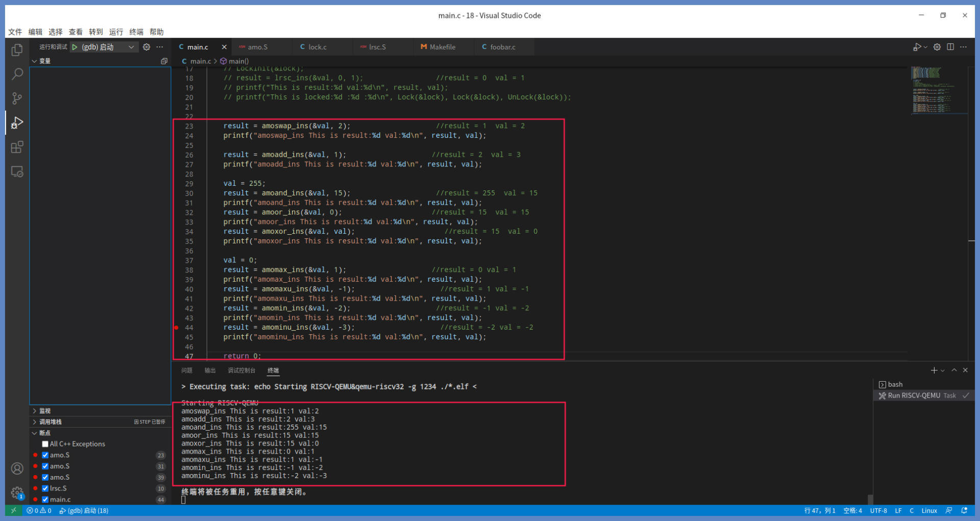
Task: Open the Accounts icon in activity bar
Action: [x=17, y=468]
